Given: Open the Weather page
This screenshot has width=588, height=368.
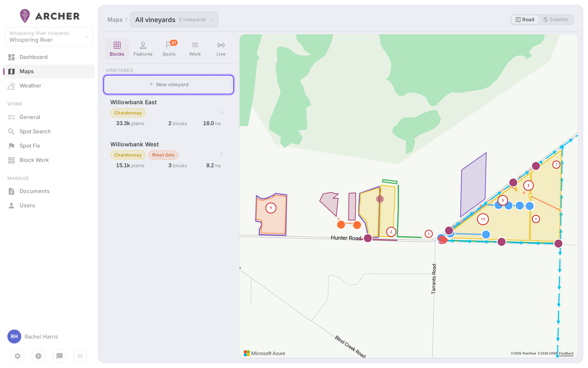Looking at the screenshot, I should pyautogui.click(x=49, y=86).
